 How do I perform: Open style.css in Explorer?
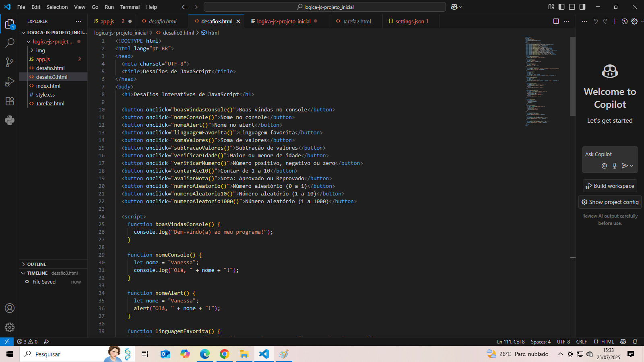coord(54,95)
